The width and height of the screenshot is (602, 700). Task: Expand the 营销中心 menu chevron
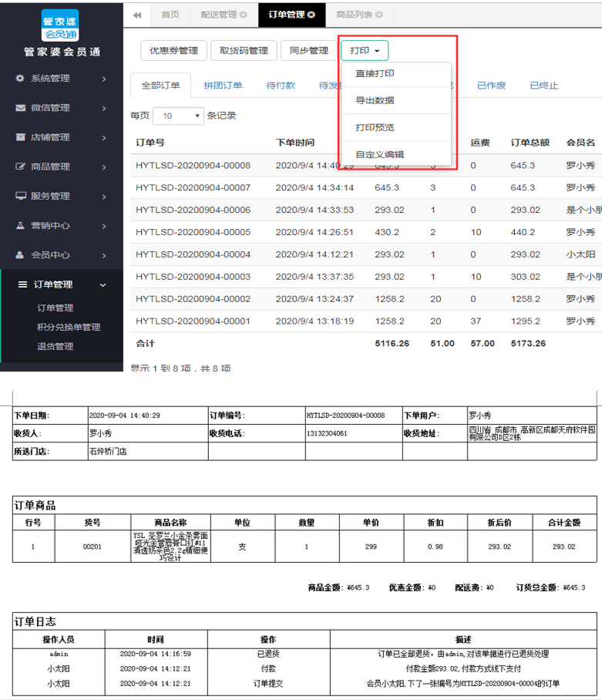point(103,227)
